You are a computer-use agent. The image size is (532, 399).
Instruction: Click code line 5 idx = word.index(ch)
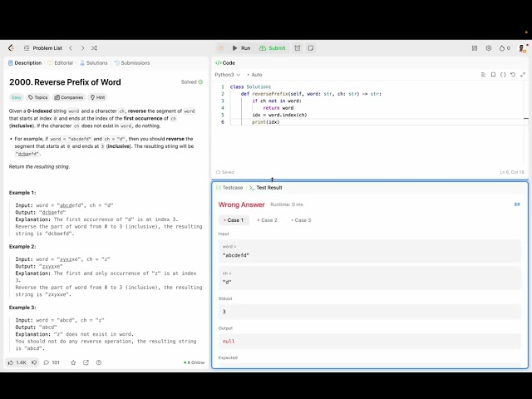pyautogui.click(x=279, y=115)
